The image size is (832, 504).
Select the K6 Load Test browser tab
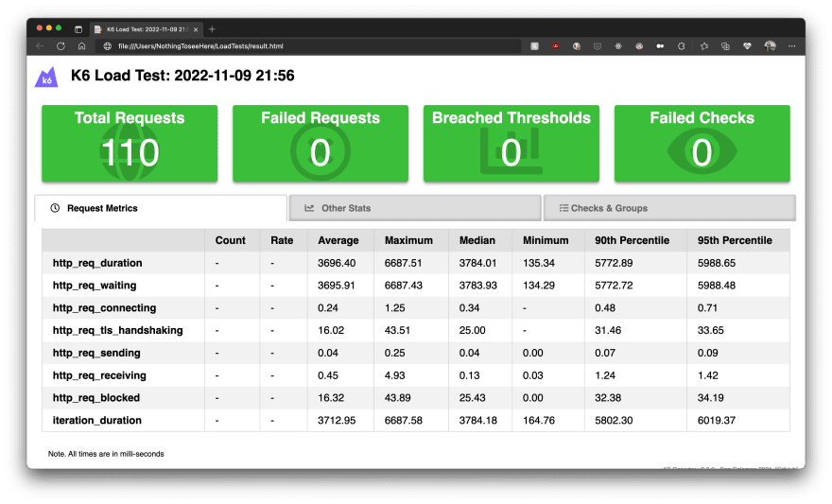coord(146,29)
